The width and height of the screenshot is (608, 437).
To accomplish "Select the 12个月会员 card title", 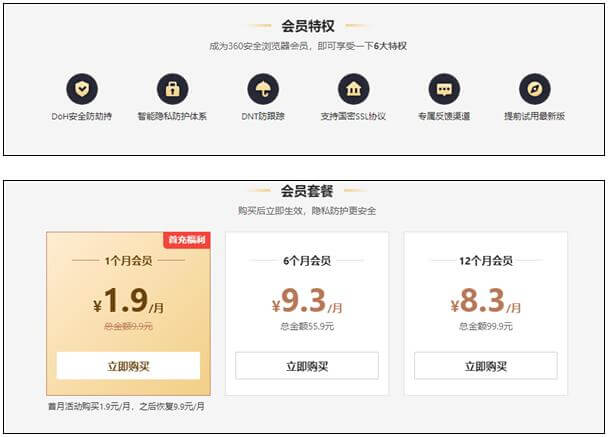I will pyautogui.click(x=486, y=261).
